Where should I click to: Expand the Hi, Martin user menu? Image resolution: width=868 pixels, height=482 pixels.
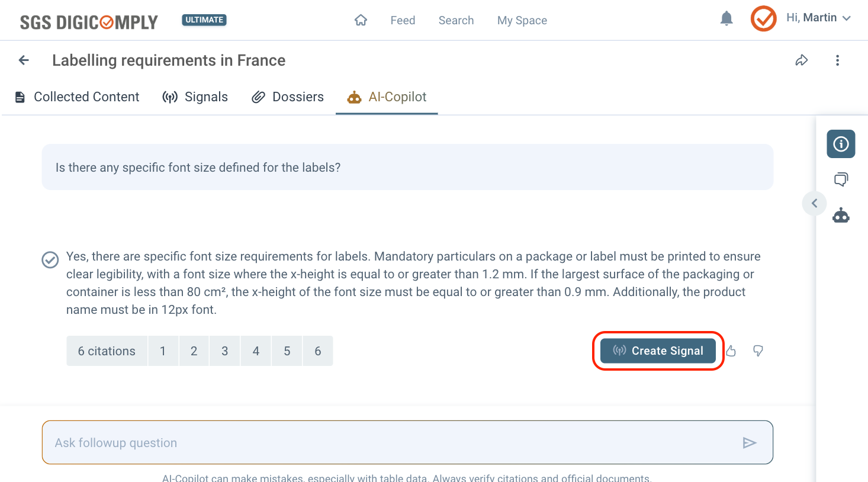(x=819, y=18)
